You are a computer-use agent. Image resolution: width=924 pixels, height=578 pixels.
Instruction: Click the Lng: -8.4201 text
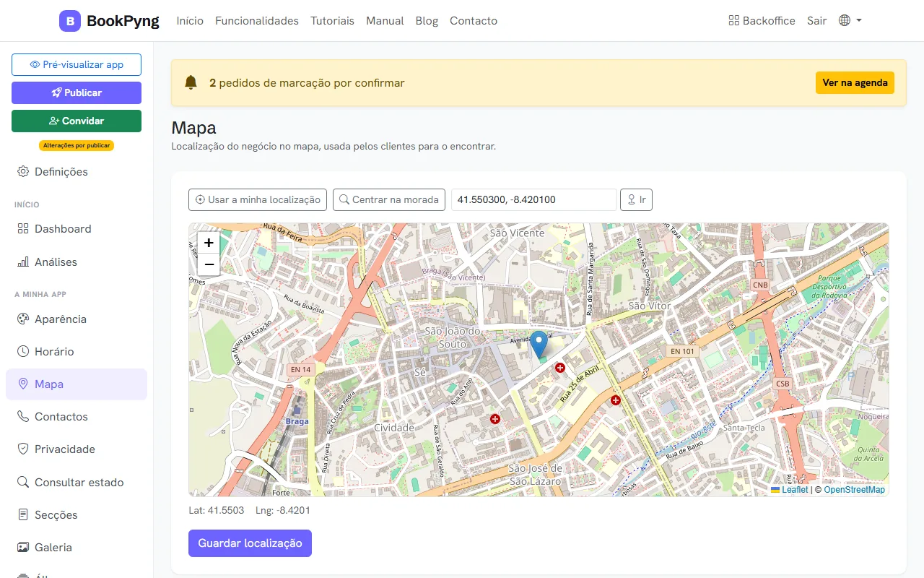(283, 510)
